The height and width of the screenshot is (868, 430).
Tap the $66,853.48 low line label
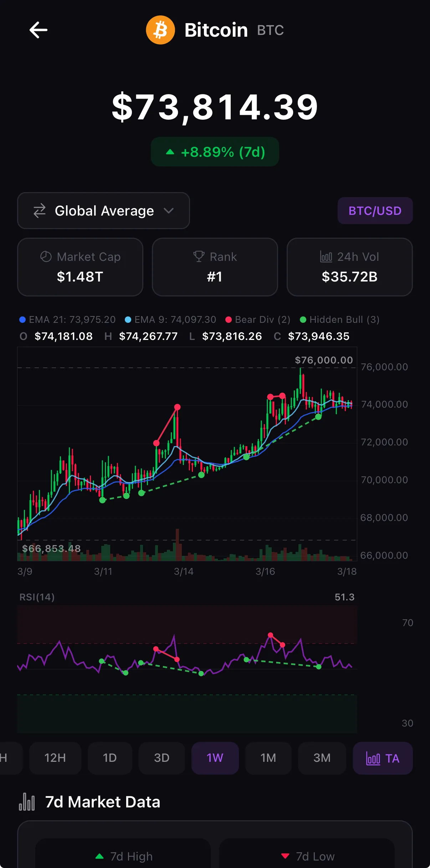tap(51, 548)
